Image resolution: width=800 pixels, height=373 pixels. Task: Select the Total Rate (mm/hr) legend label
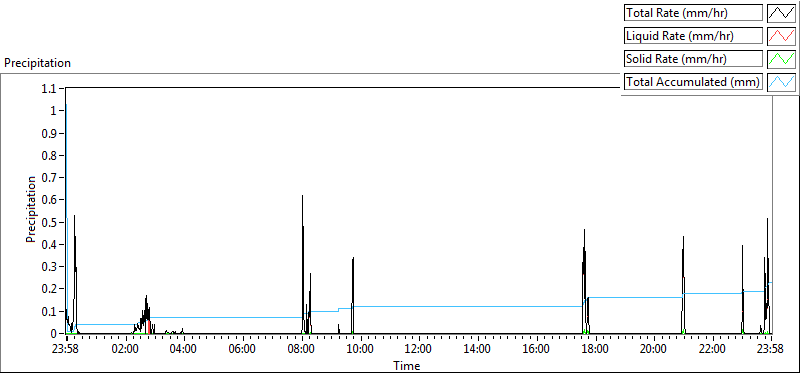click(x=693, y=13)
